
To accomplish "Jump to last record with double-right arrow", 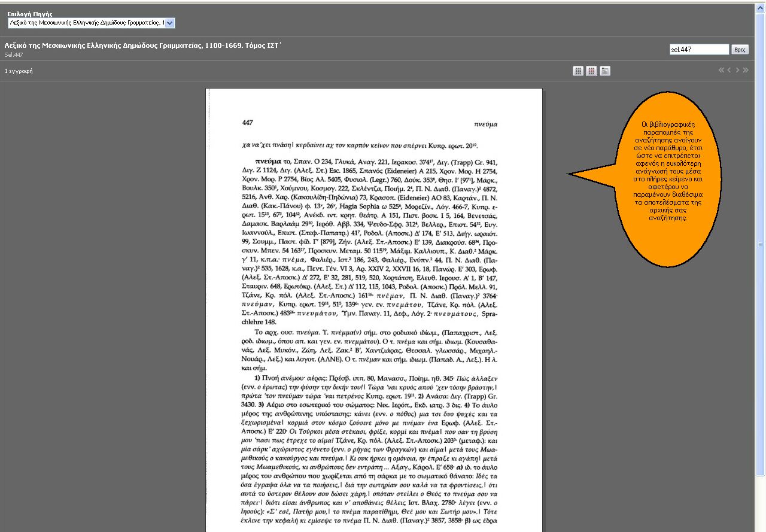I will click(746, 71).
